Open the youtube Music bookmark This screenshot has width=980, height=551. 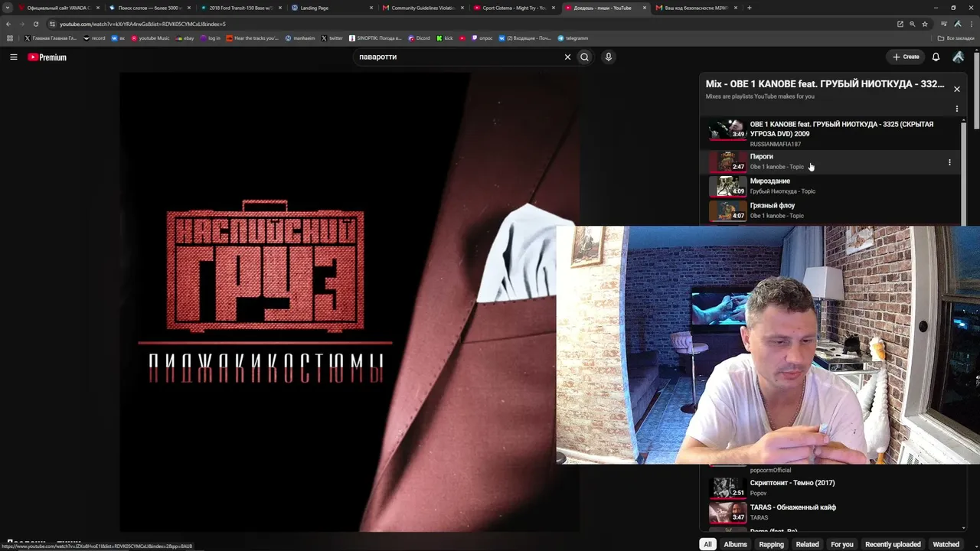tap(150, 38)
